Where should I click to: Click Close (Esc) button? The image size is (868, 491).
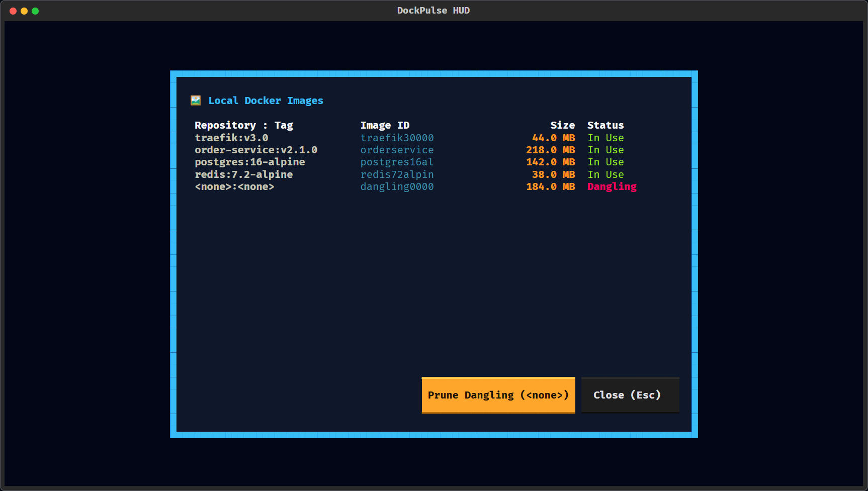(x=630, y=395)
